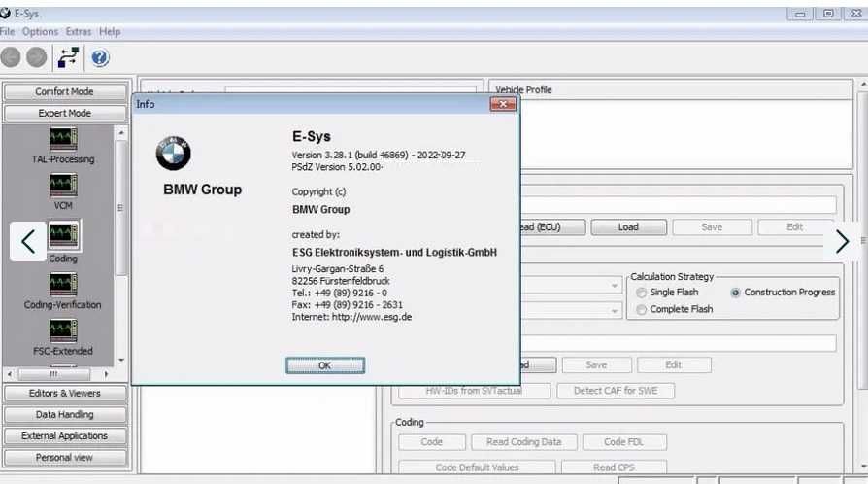Open Data Handling section

[x=65, y=415]
